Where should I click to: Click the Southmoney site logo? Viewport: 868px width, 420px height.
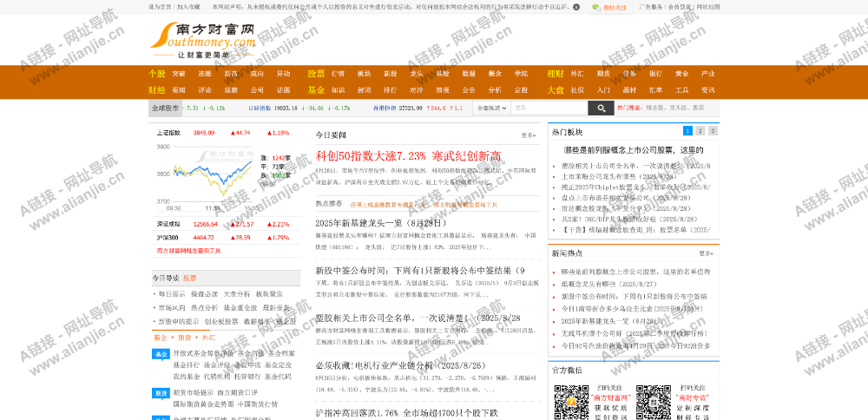coord(203,40)
